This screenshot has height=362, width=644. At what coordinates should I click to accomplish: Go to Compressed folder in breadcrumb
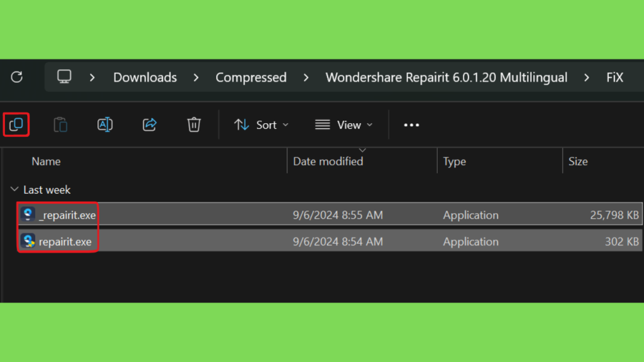coord(251,77)
